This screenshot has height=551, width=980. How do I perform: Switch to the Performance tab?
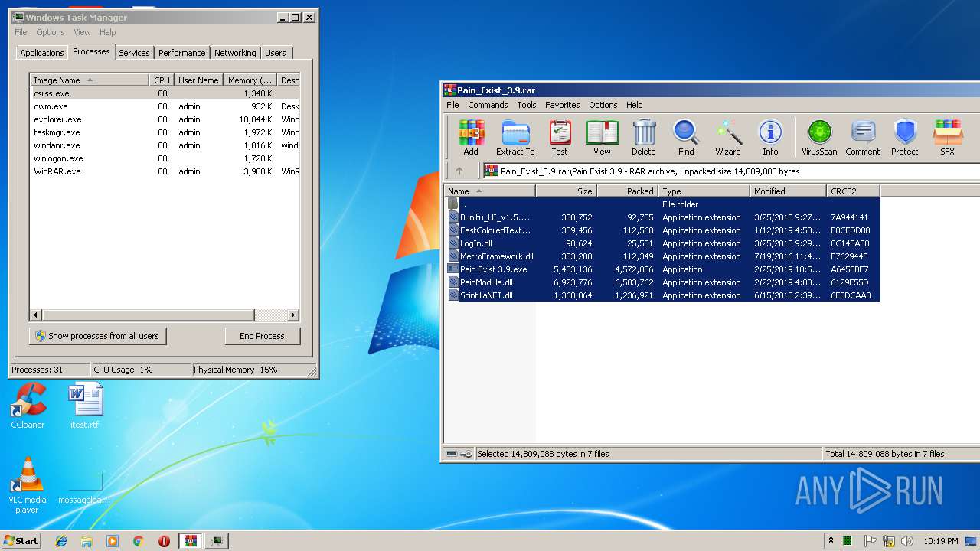[182, 53]
